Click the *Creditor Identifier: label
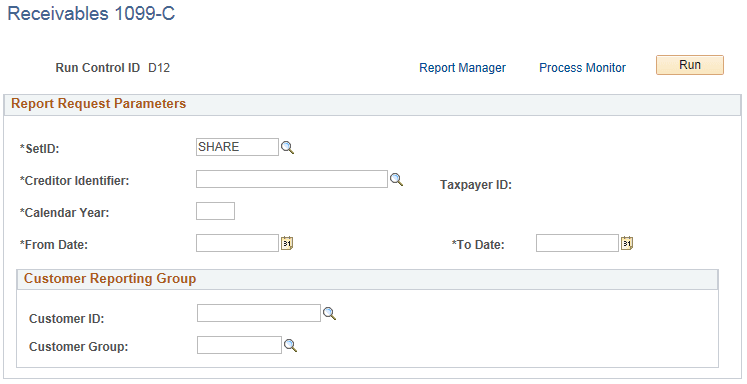The height and width of the screenshot is (384, 747). [74, 181]
